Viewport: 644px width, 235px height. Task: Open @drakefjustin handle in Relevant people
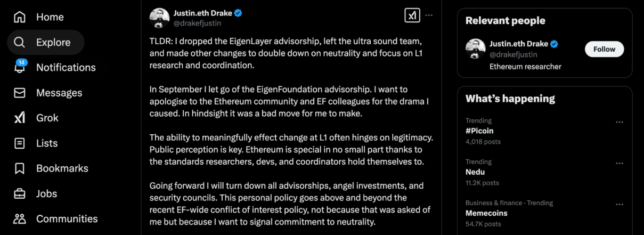click(513, 54)
